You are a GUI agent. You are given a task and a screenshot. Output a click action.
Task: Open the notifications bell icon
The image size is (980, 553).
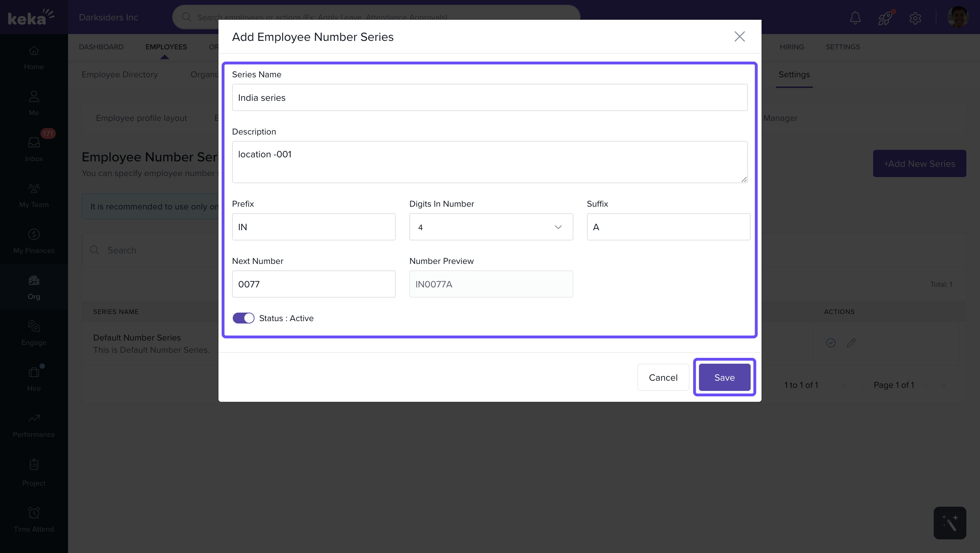pos(855,17)
